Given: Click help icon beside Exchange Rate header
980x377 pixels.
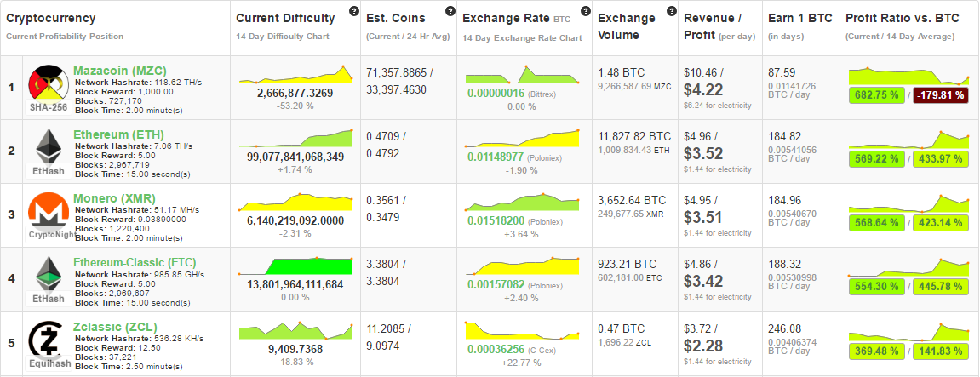Looking at the screenshot, I should pos(585,11).
